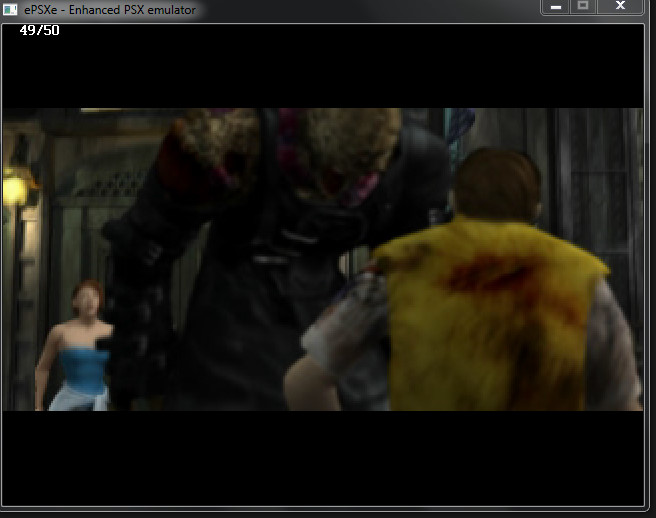Maximize the ePSXe emulator window
The image size is (656, 518).
click(x=583, y=7)
